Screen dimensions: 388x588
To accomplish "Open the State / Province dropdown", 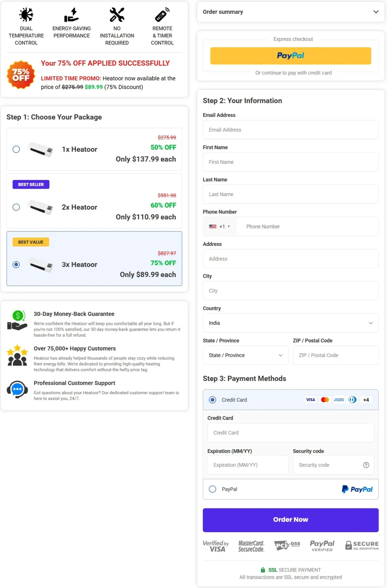I will (x=246, y=355).
